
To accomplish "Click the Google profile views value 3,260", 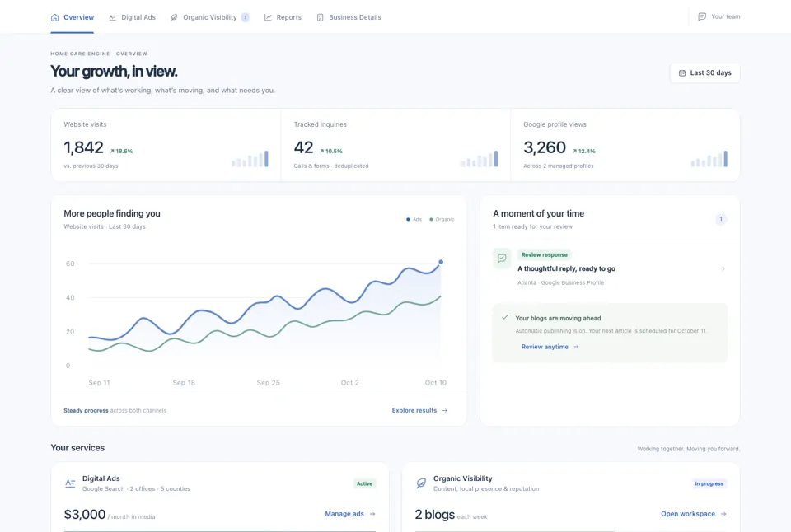I will click(545, 147).
